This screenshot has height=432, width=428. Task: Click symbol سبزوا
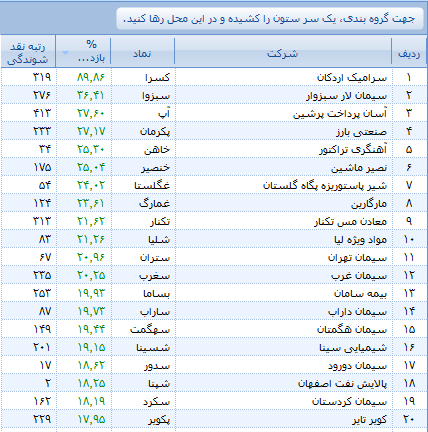click(x=156, y=96)
